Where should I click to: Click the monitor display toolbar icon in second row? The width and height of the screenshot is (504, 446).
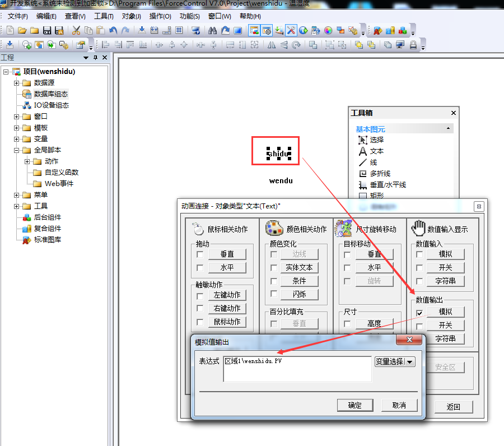click(400, 45)
